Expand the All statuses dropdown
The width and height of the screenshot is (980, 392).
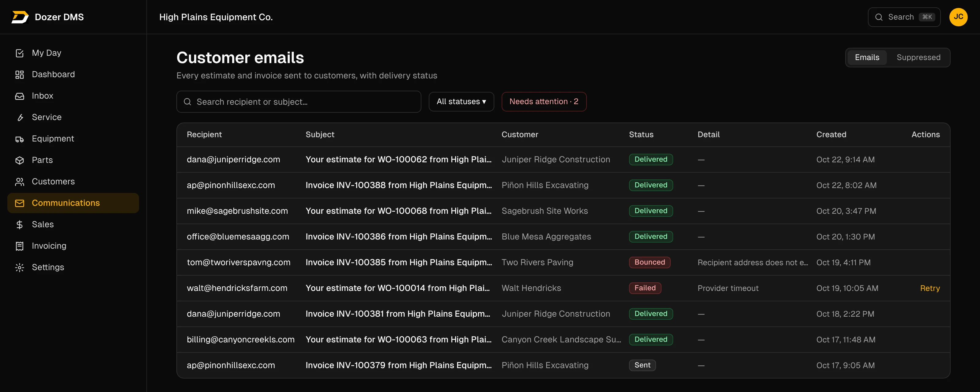[461, 102]
